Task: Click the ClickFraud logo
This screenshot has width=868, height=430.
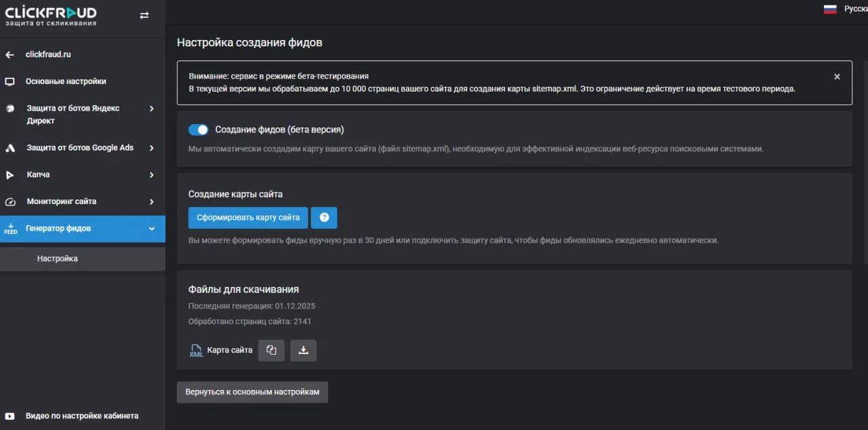Action: [51, 16]
